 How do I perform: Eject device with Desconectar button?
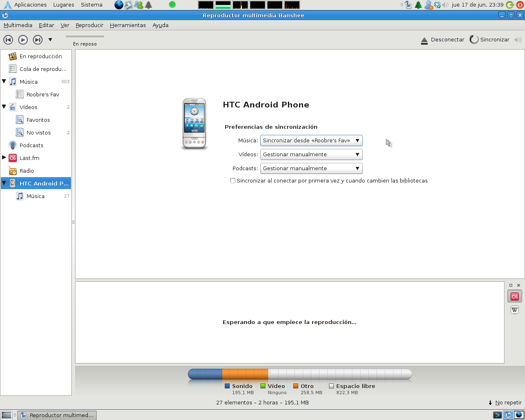443,40
